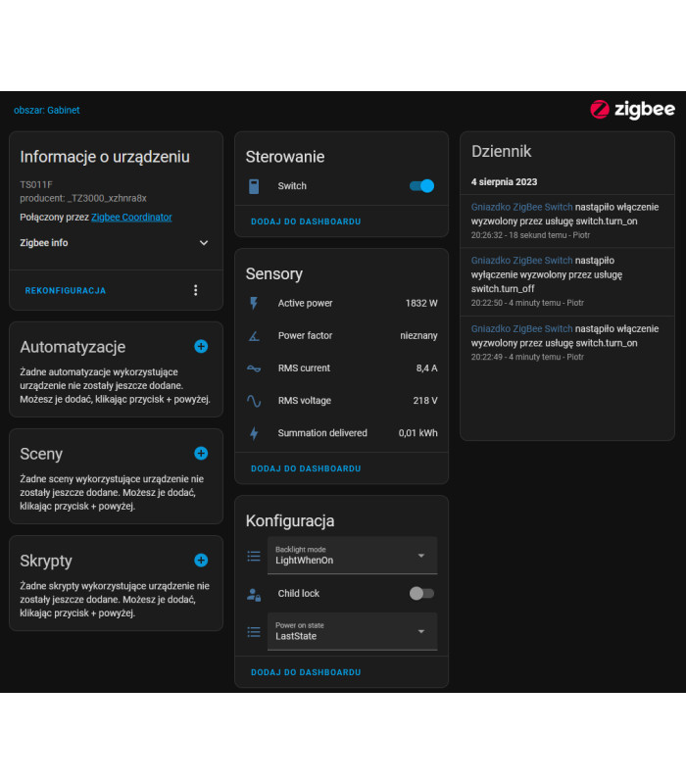Open the three-dot menu in device info

coord(195,290)
